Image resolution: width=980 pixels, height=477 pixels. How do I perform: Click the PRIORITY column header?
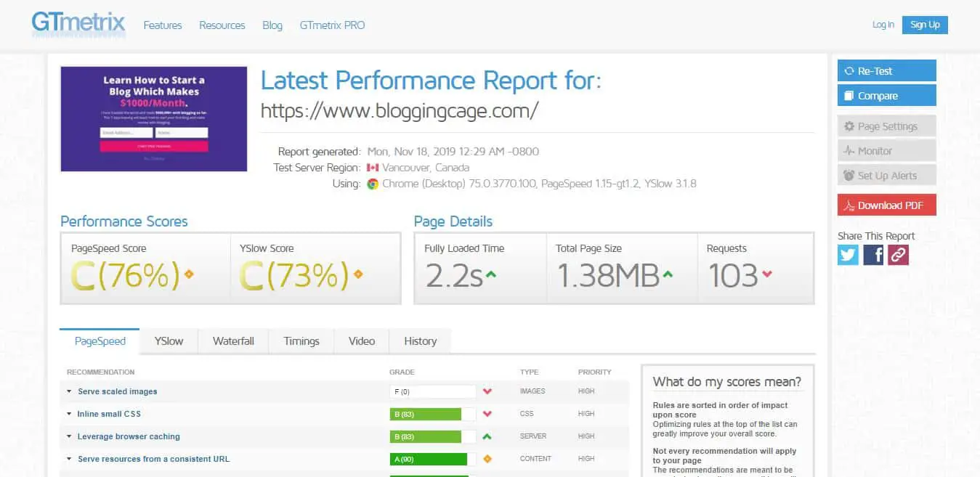pyautogui.click(x=595, y=372)
